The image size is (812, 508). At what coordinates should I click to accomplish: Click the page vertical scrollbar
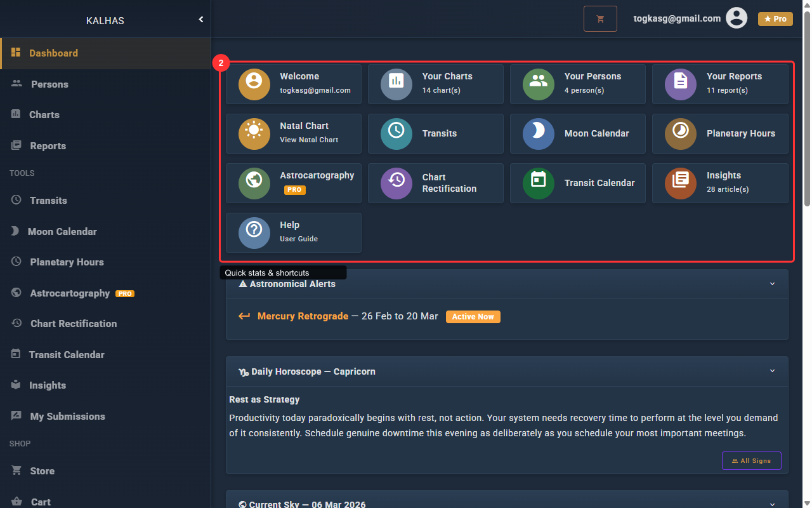pyautogui.click(x=807, y=108)
